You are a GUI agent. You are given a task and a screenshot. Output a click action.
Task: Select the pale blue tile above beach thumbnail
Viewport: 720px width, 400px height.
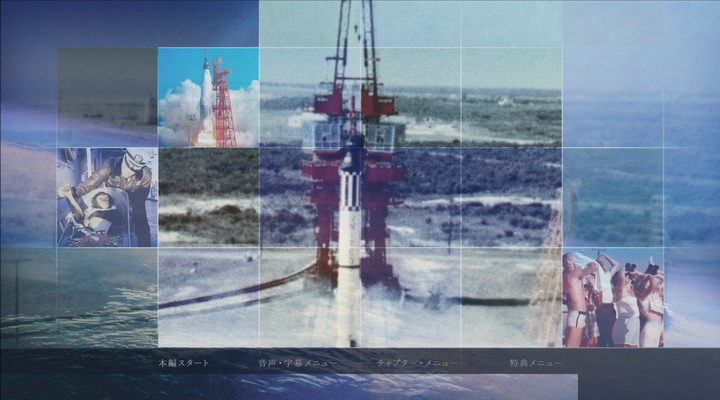[x=612, y=197]
